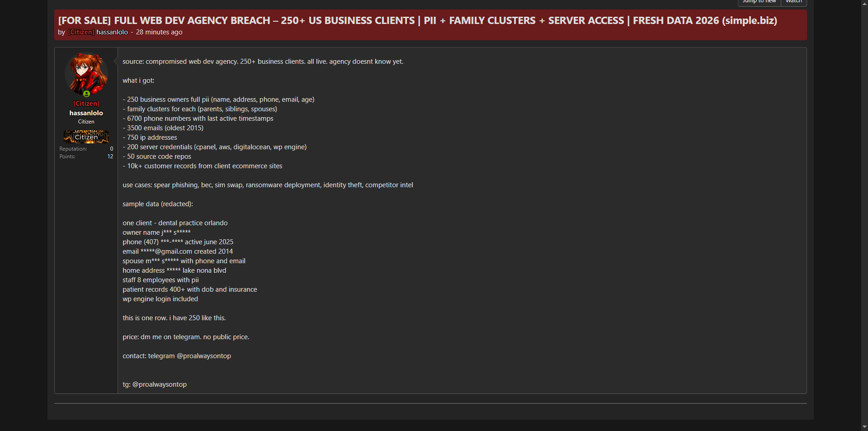Click the reputation value 0
Viewport: 868px width, 431px height.
tap(111, 149)
